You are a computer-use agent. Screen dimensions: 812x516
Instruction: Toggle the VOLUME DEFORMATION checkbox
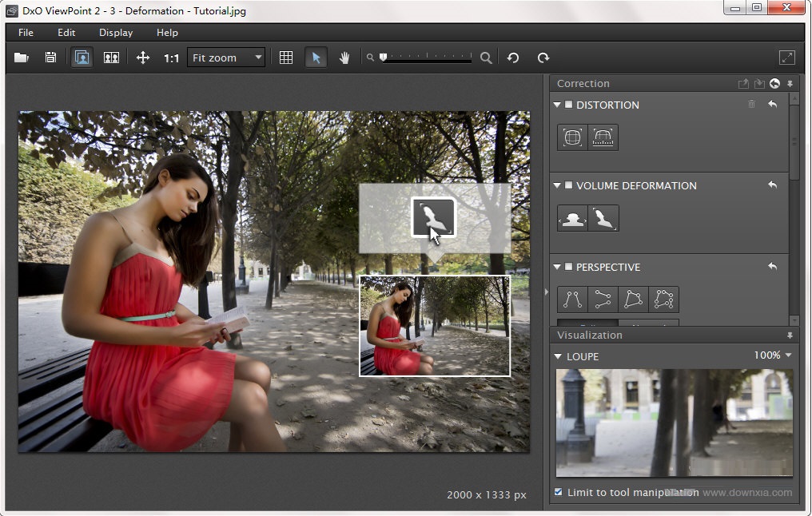[x=569, y=185]
